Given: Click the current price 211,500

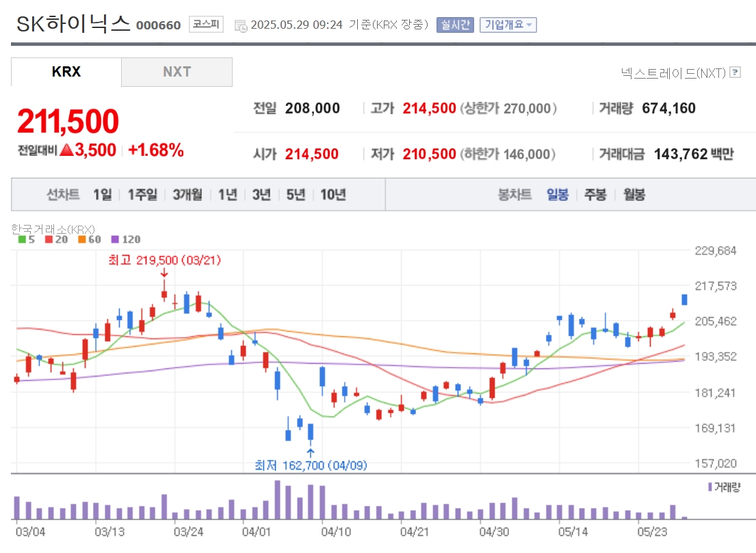Looking at the screenshot, I should [x=68, y=121].
